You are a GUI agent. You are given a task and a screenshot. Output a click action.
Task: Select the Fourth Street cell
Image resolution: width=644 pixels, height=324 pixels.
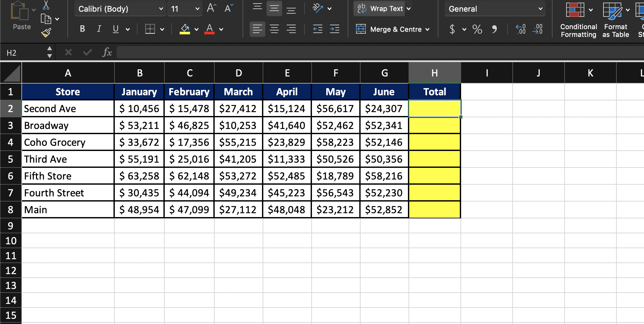tap(68, 193)
